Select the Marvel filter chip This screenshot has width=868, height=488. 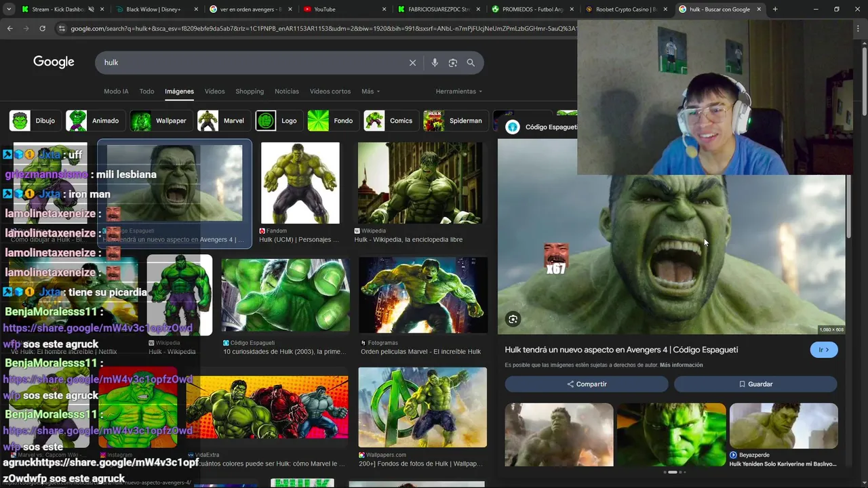223,121
